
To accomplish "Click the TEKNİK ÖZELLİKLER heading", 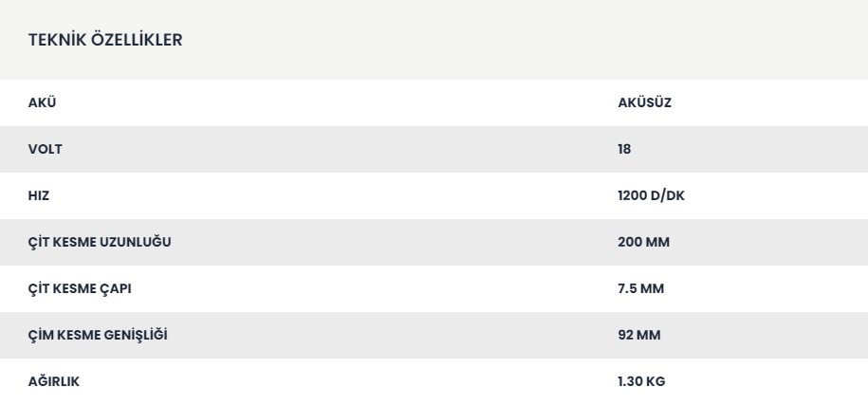I will (x=105, y=40).
